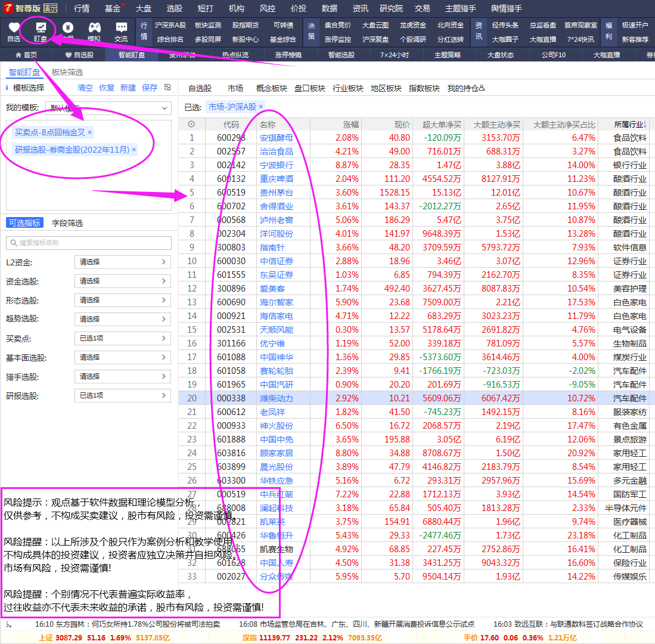Expand the 资金选股 selector
655x644 pixels.
[122, 281]
